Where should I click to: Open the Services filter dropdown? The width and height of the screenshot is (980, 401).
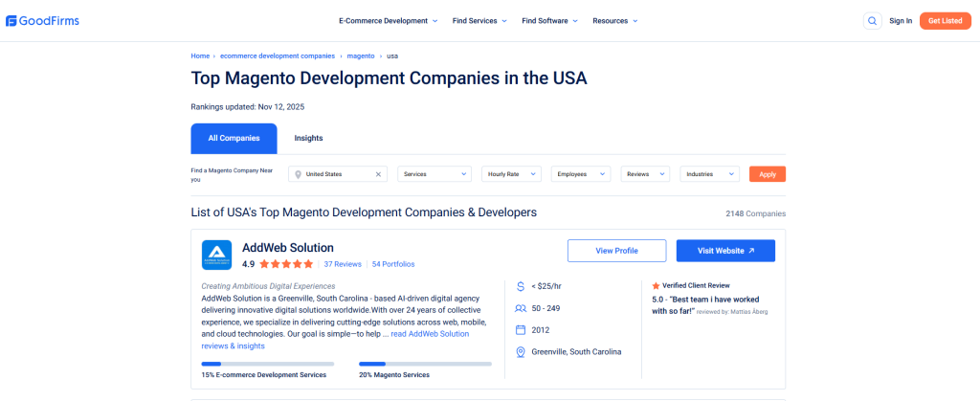[x=434, y=174]
